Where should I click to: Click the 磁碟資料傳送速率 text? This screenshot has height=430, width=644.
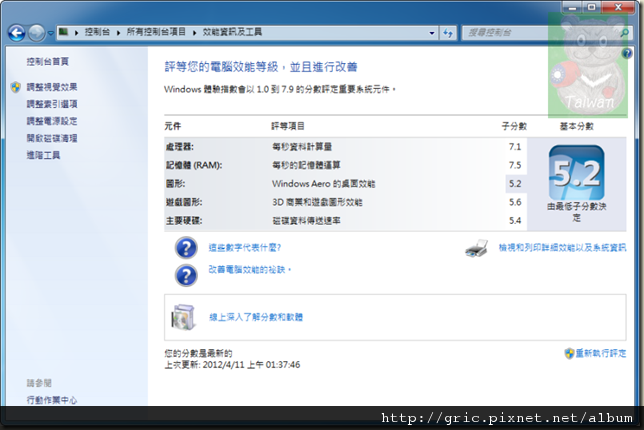[306, 221]
